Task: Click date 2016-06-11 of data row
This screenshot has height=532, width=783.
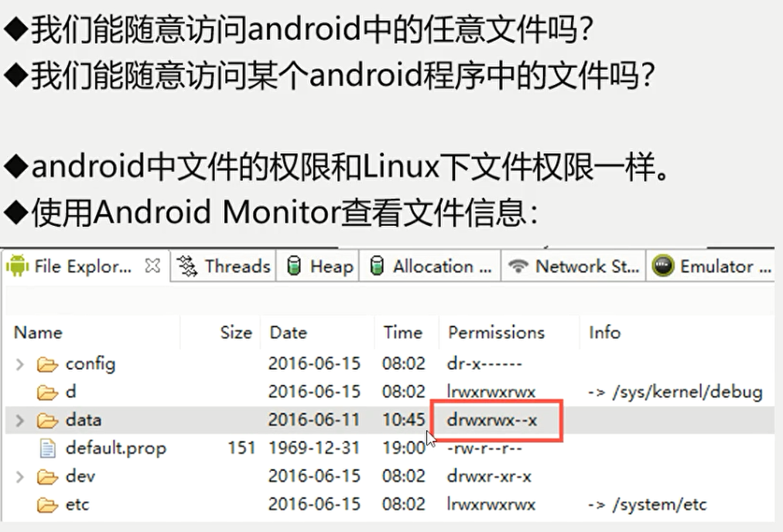Action: (314, 420)
